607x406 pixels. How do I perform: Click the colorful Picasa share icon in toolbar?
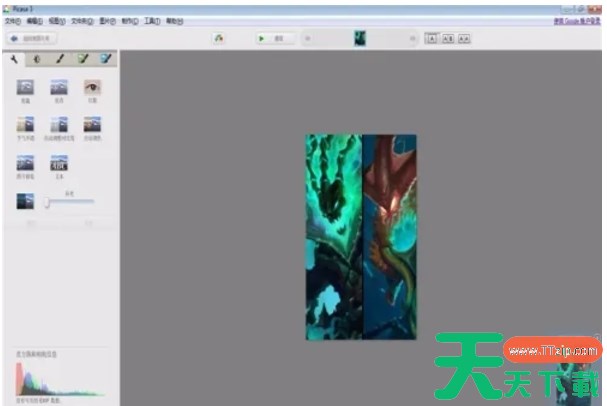tap(219, 38)
